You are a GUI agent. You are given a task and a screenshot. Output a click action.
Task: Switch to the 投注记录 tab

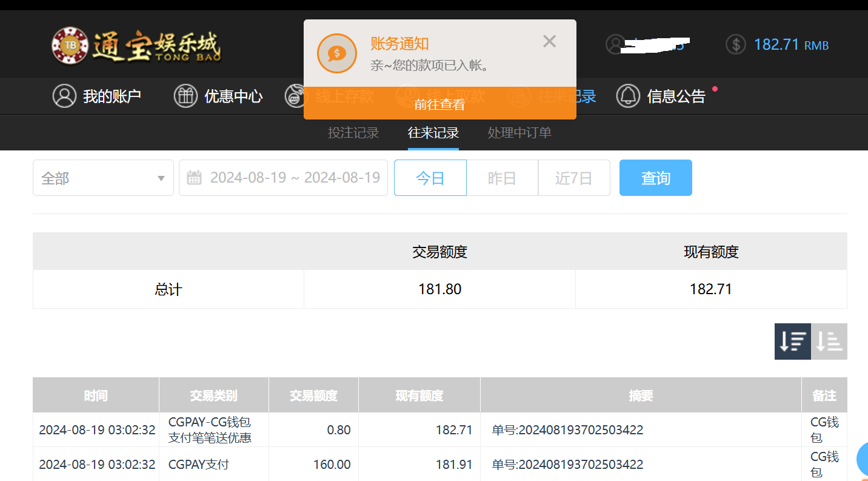353,133
